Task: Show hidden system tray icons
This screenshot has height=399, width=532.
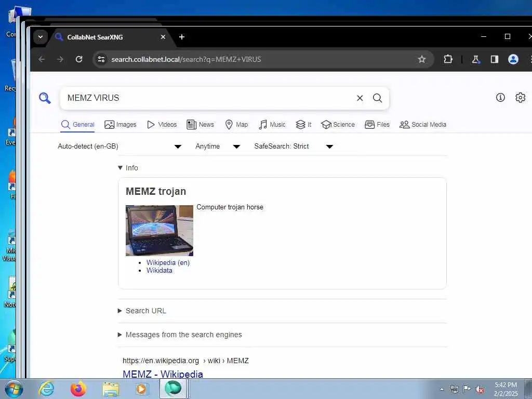Action: (x=442, y=390)
